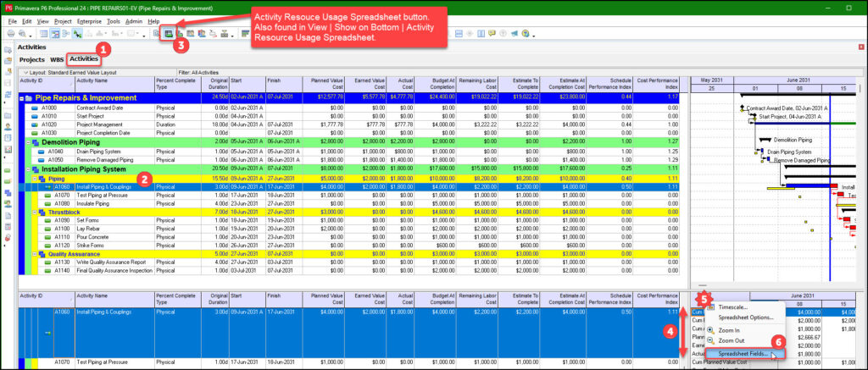Collapse the Quality Assurance WBS group
The height and width of the screenshot is (370, 868).
point(35,254)
